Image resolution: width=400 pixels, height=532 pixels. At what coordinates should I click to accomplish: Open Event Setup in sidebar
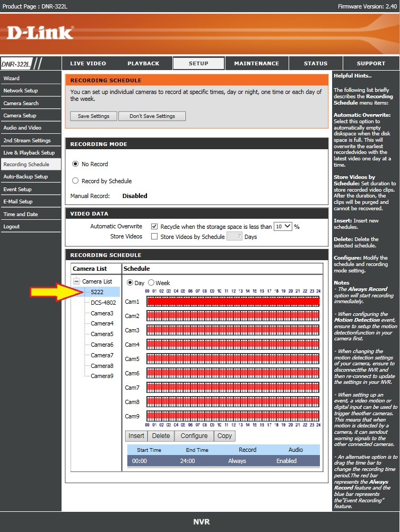pos(18,189)
